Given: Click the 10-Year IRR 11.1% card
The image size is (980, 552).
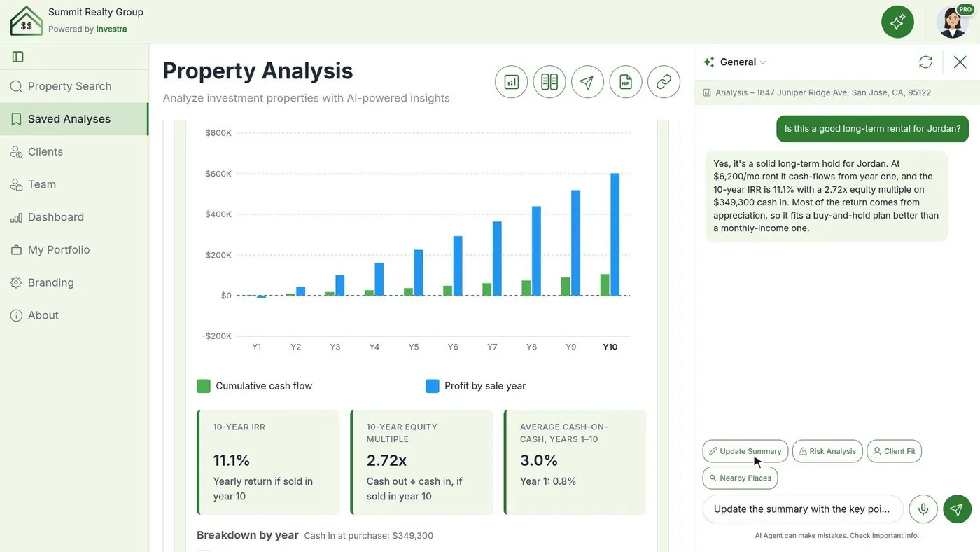Looking at the screenshot, I should [268, 463].
